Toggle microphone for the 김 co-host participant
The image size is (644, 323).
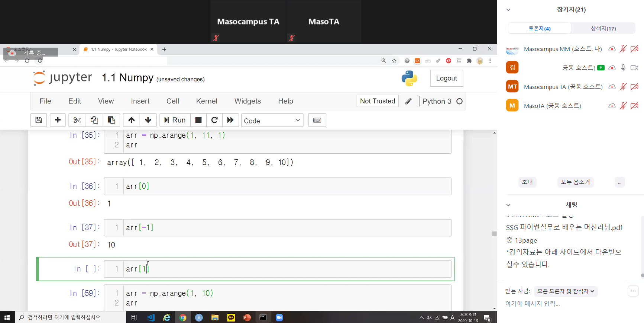(623, 68)
